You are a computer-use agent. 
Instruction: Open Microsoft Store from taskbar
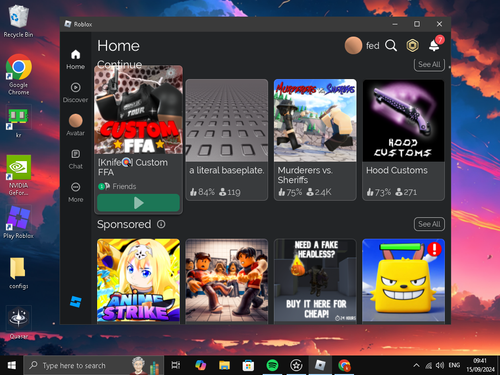(x=248, y=365)
